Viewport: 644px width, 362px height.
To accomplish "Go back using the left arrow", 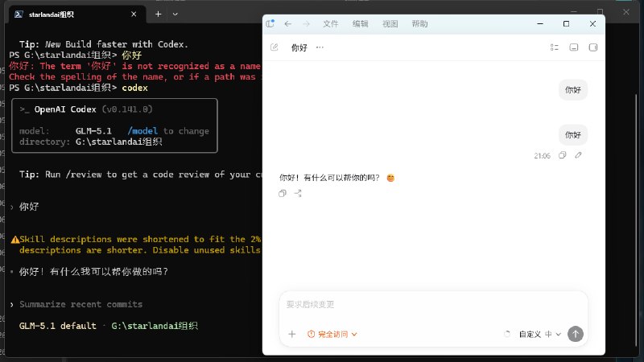I will pos(288,24).
